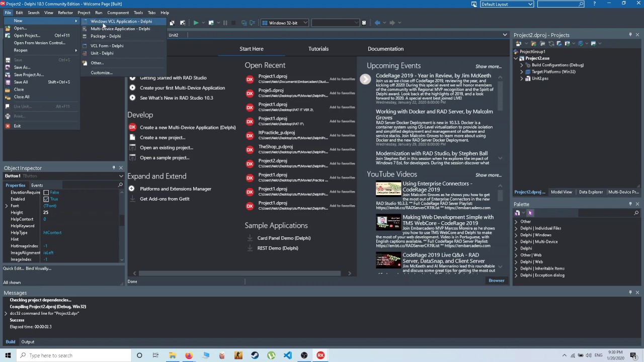Open the Windows 32-bit platform dropdown
The image size is (644, 362).
point(305,23)
